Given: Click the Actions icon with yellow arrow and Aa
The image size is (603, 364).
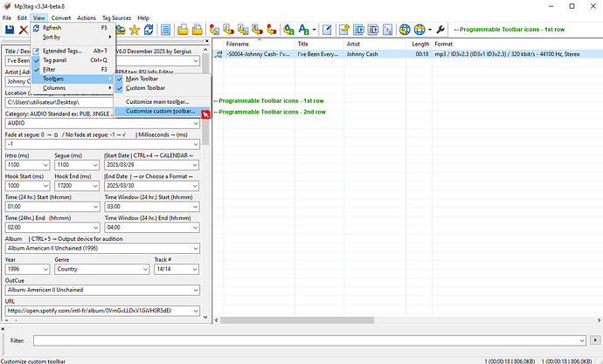Looking at the screenshot, I should pos(288,30).
